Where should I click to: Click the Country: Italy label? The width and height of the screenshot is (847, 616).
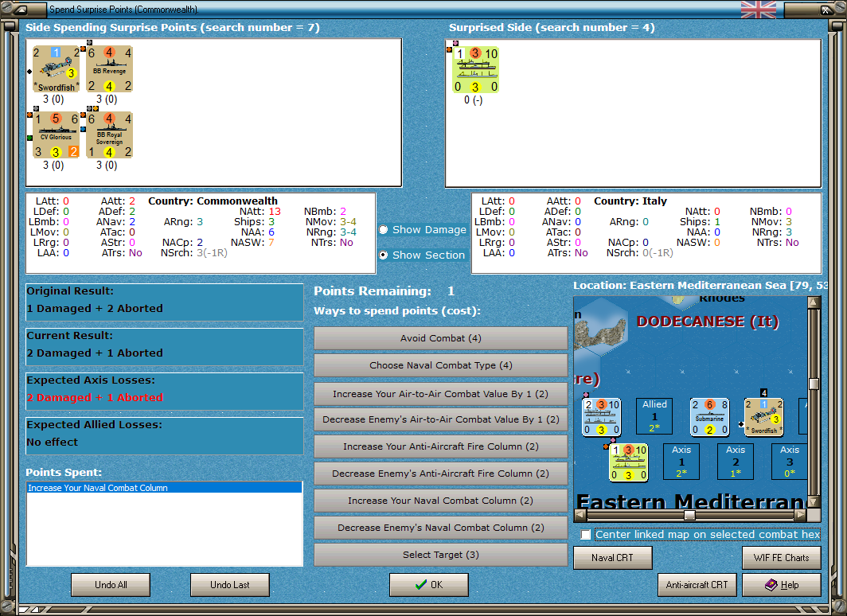(630, 201)
